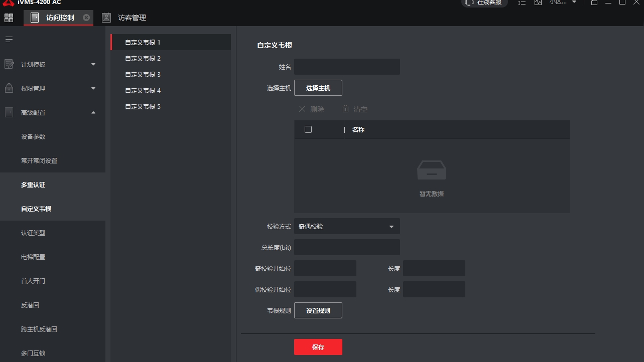Expand the 权限管理 menu arrow

click(93, 88)
